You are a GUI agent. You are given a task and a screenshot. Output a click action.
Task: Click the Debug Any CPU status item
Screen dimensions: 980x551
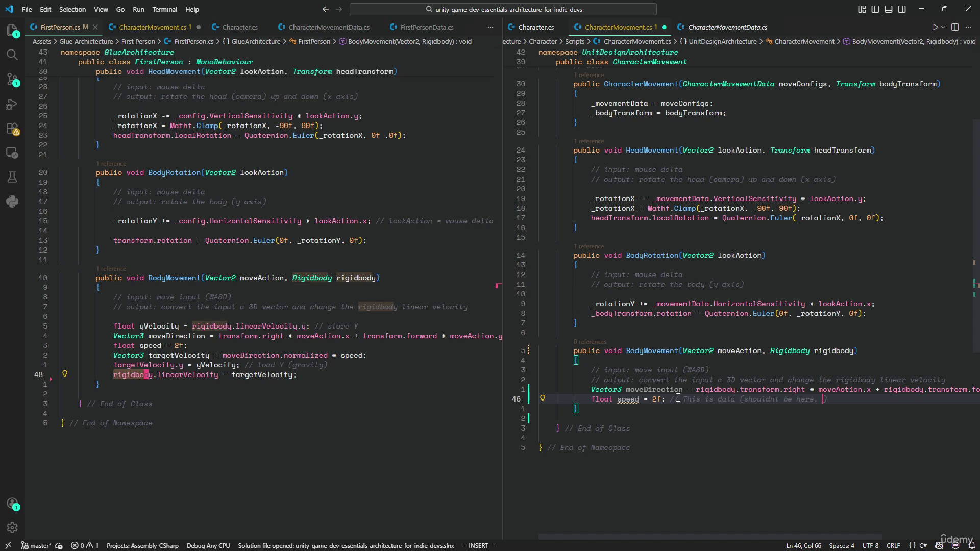tap(208, 545)
